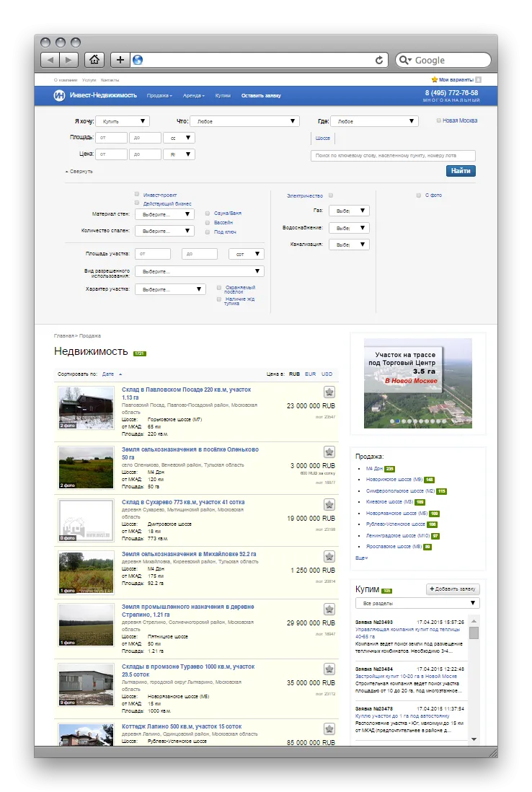Collapse filters with Свернуть link
This screenshot has width=532, height=792.
[x=79, y=172]
